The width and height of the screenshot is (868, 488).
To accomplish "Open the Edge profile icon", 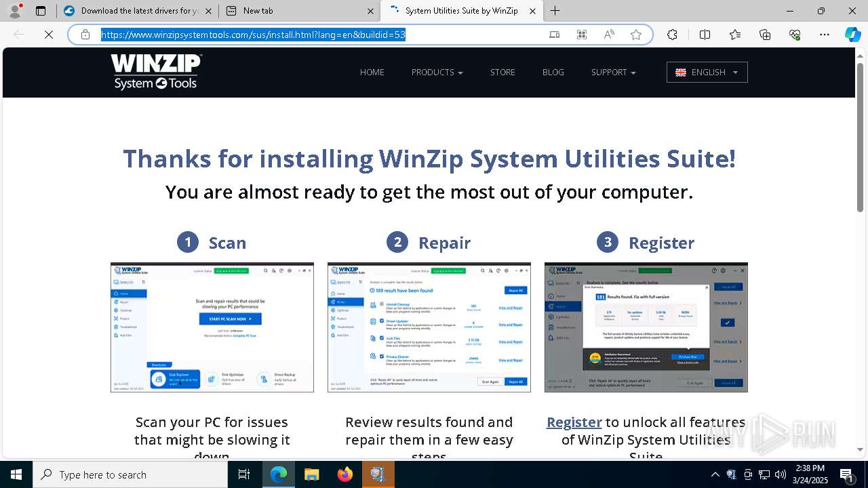I will point(15,11).
